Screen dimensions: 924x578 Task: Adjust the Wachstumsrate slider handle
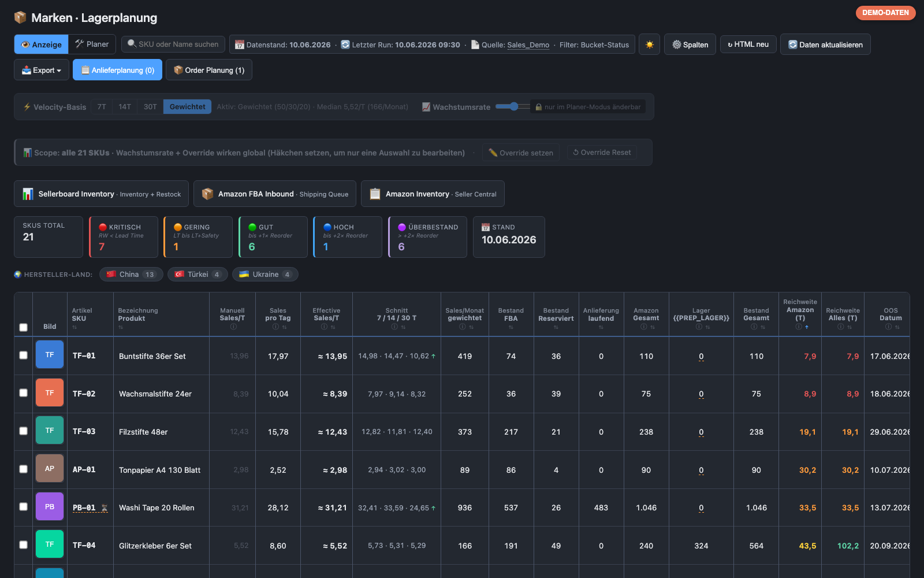coord(514,106)
